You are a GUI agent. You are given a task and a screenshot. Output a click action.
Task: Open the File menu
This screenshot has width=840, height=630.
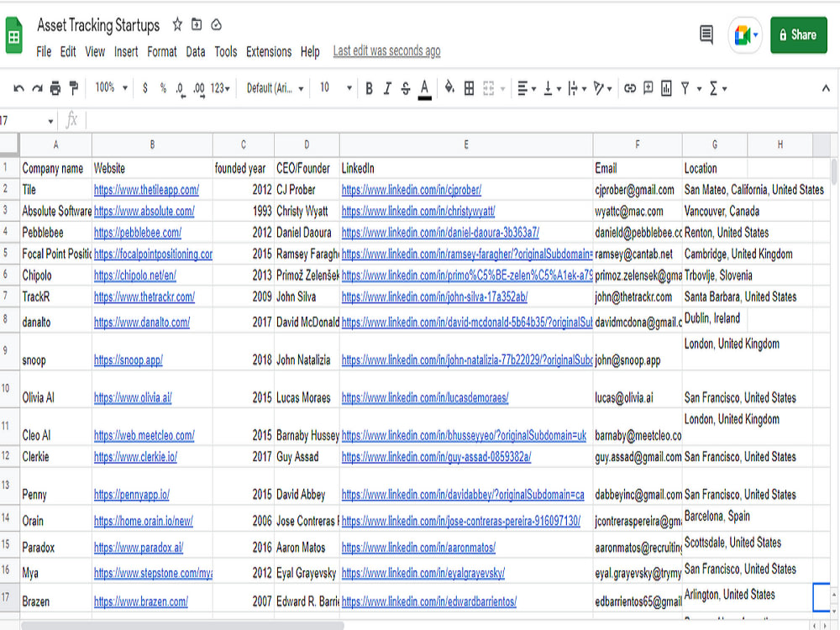(44, 52)
